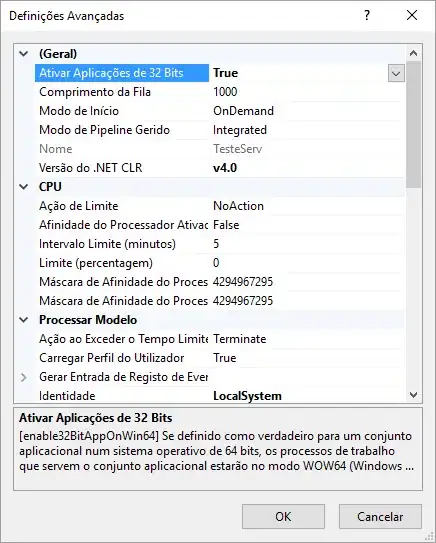Click the NoAction value field
The image size is (436, 543).
coord(238,206)
